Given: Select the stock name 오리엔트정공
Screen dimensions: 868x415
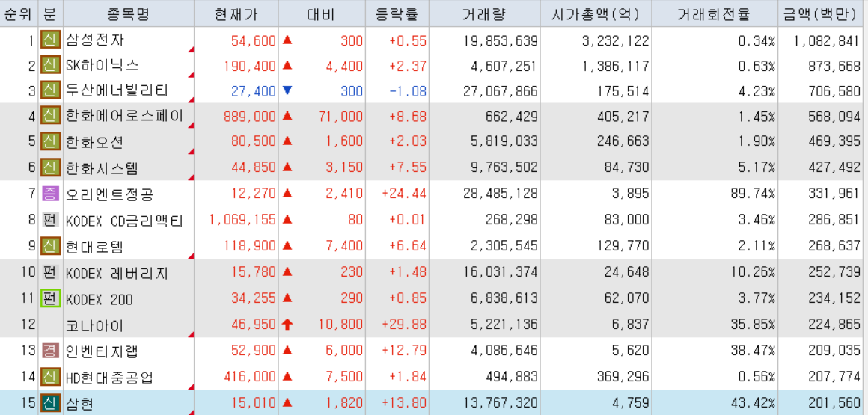Looking at the screenshot, I should pyautogui.click(x=109, y=194).
